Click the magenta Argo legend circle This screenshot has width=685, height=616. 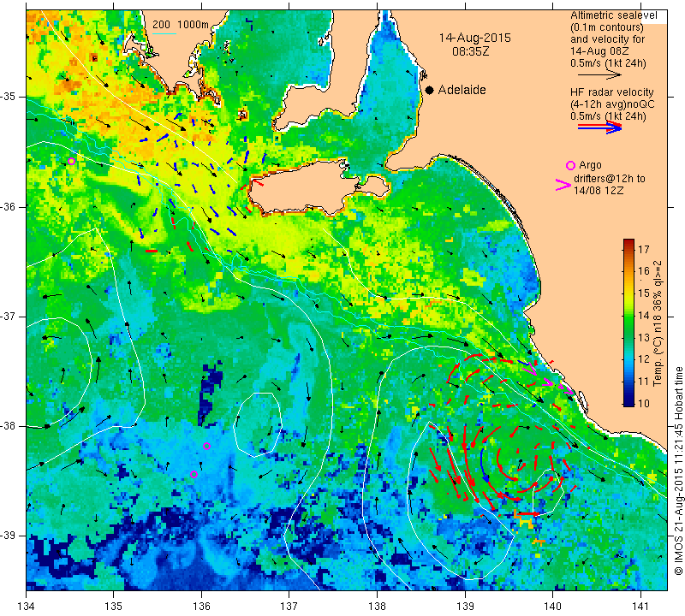[x=570, y=165]
